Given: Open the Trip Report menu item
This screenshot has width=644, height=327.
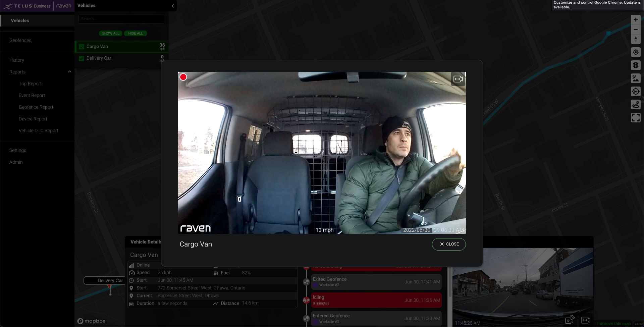Looking at the screenshot, I should [30, 84].
